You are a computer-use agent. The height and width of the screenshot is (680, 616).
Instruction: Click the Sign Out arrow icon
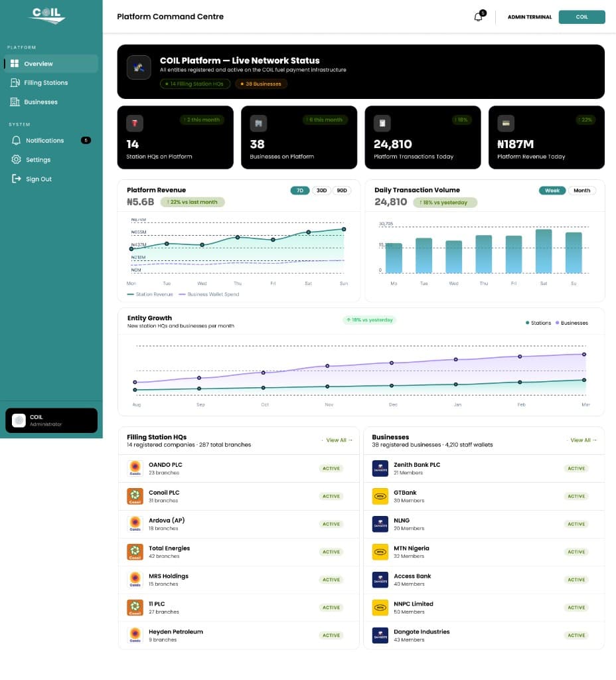(16, 179)
